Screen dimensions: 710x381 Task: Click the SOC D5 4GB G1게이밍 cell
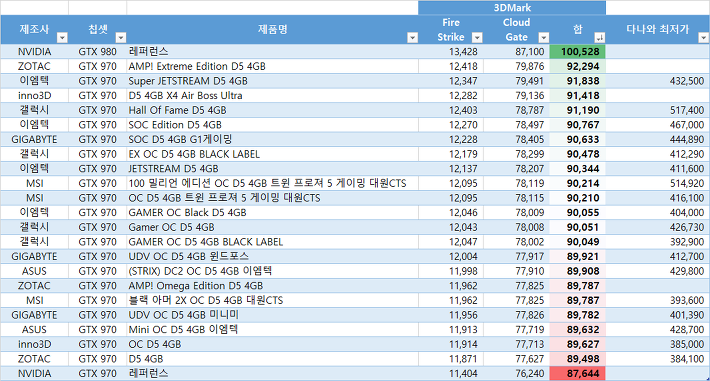(273, 140)
